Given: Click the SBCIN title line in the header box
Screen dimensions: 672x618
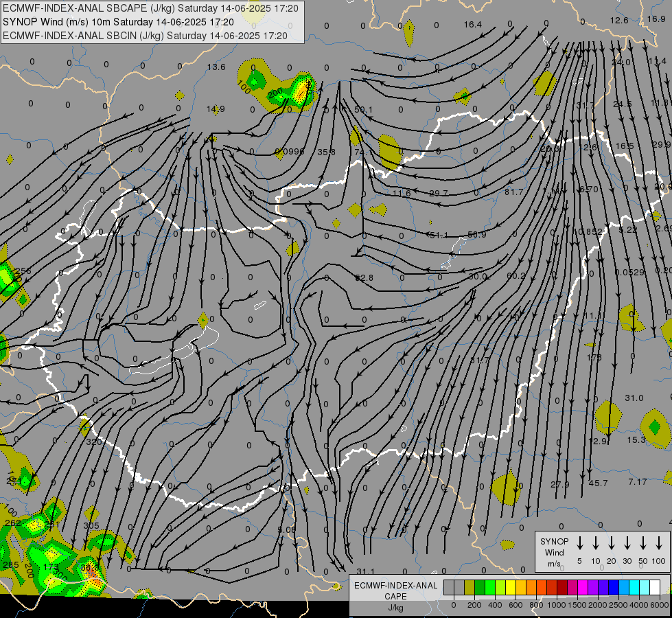Looking at the screenshot, I should coord(145,36).
